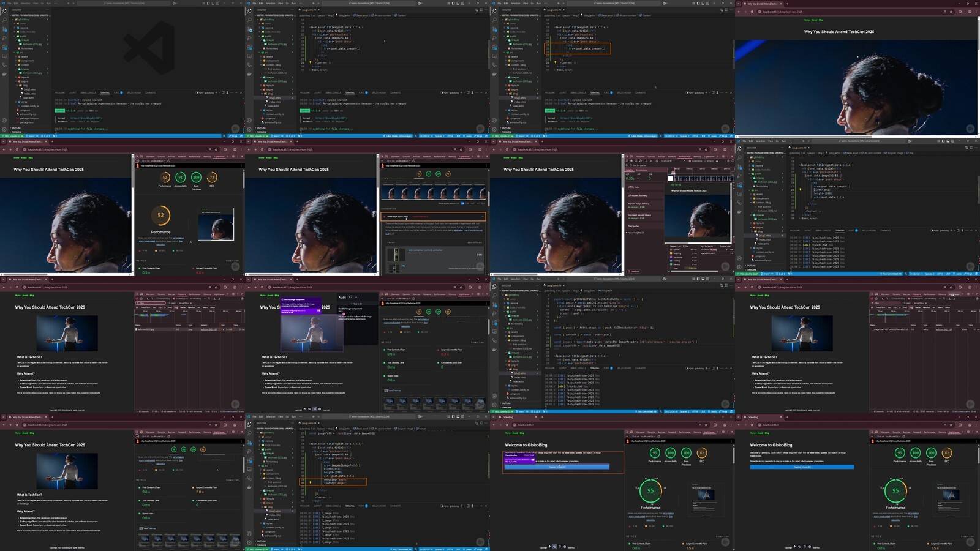Close [slug].astro editor tab in first code frame
The width and height of the screenshot is (980, 551).
(318, 10)
